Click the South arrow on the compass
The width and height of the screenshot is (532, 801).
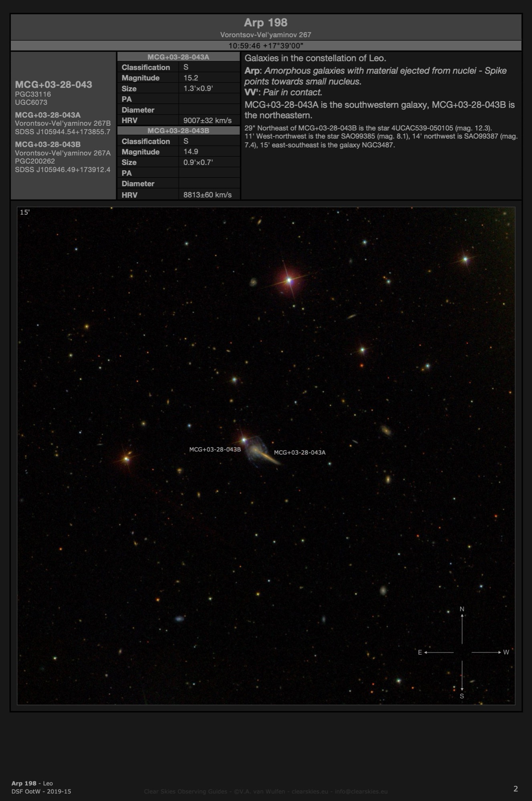[x=462, y=678]
